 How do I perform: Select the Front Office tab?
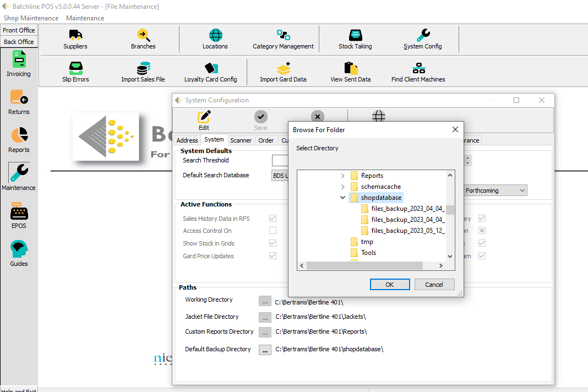click(x=19, y=30)
